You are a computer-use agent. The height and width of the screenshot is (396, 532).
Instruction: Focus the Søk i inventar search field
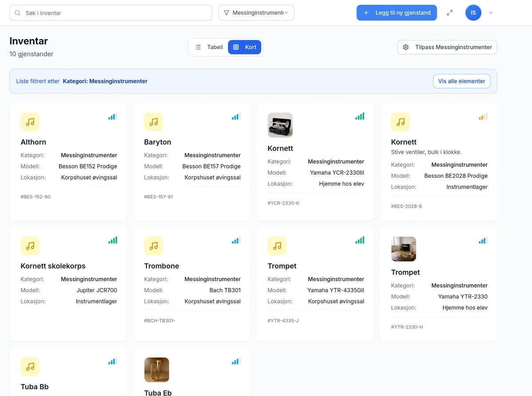point(111,13)
